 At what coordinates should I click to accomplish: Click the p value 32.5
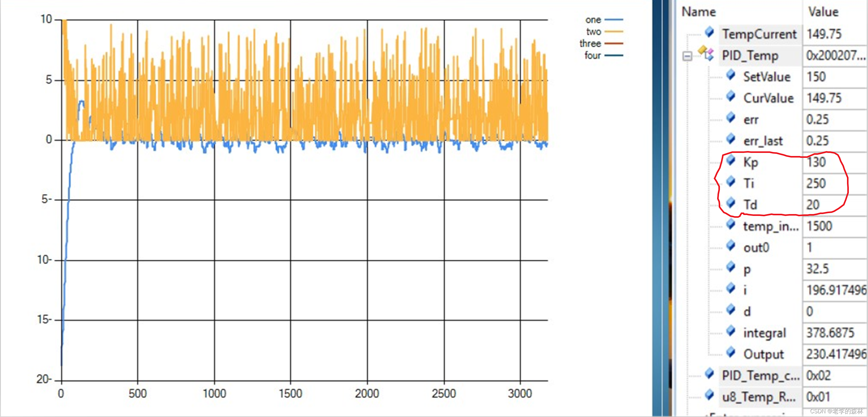(x=817, y=269)
